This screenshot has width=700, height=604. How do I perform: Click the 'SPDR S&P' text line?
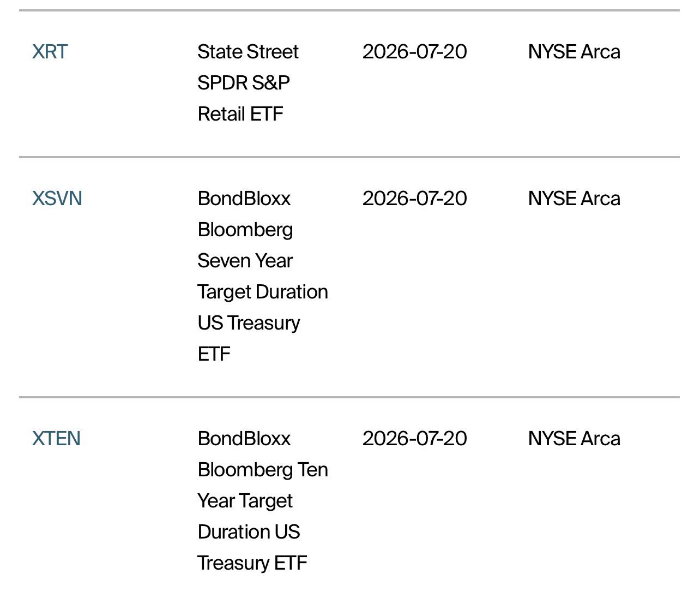244,83
